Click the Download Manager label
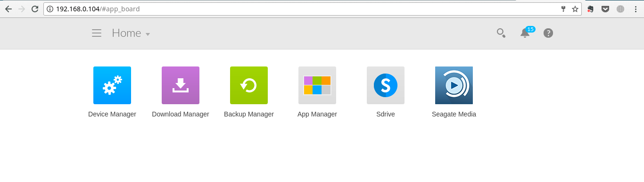The image size is (644, 182). (181, 114)
